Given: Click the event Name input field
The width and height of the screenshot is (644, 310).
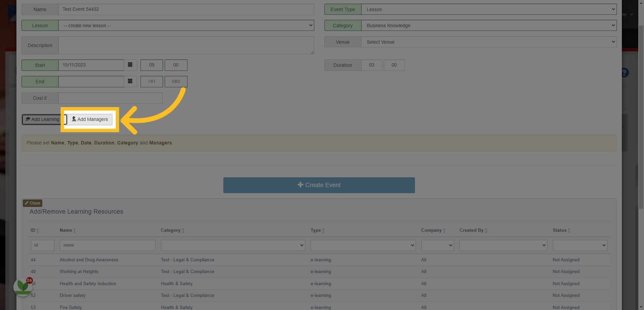Looking at the screenshot, I should [186, 9].
